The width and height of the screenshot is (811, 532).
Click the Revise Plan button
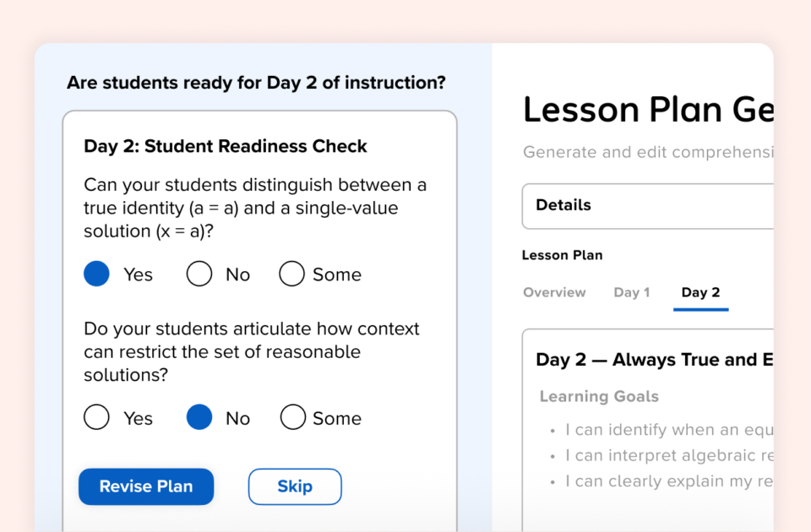145,486
